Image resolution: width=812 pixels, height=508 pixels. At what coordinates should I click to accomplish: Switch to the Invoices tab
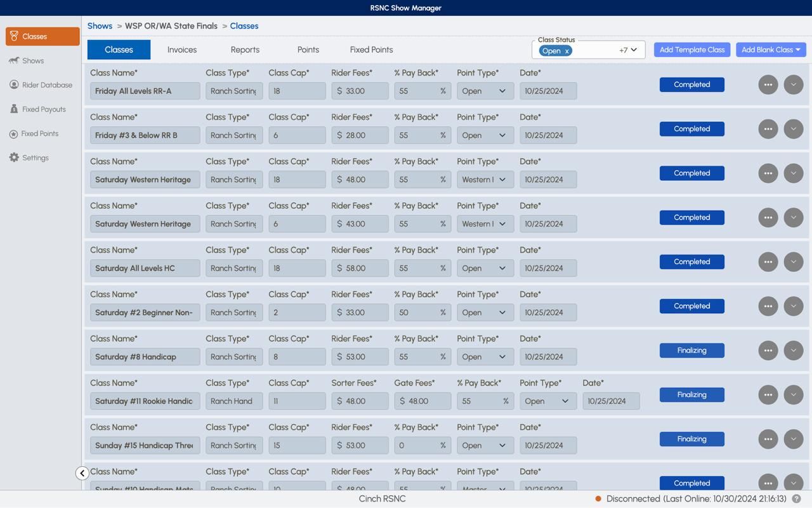[182, 50]
